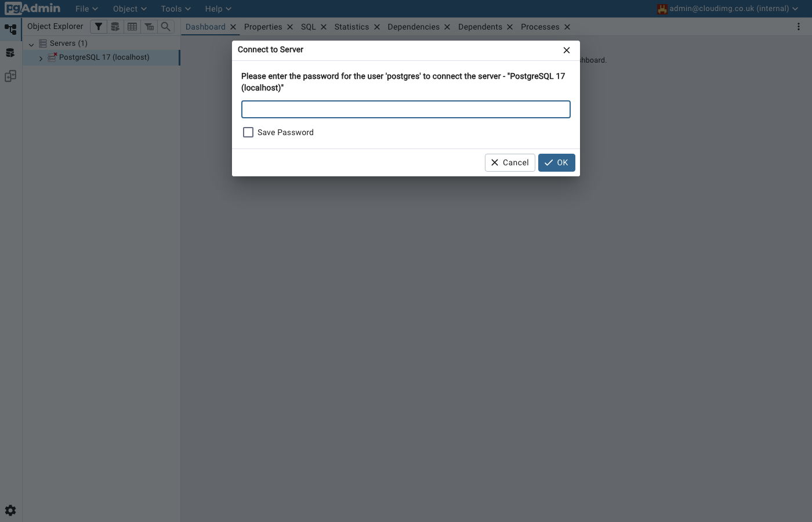812x522 pixels.
Task: Select the View Data grid icon
Action: (x=132, y=26)
